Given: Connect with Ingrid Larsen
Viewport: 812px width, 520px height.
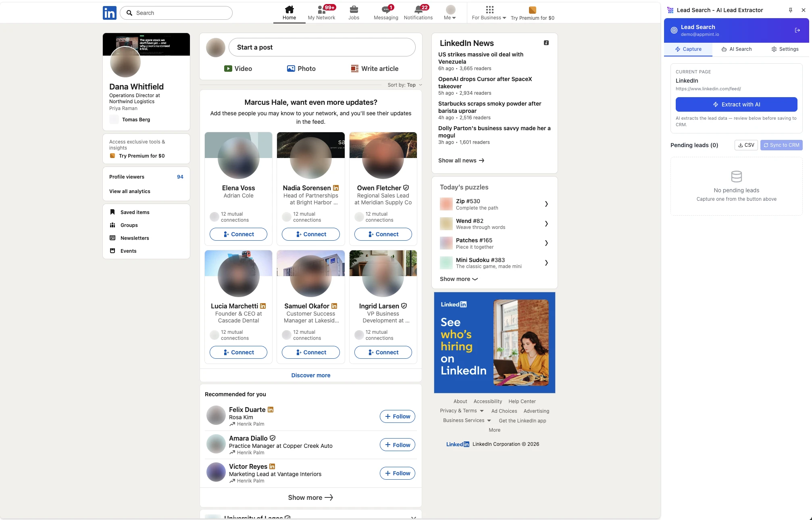Looking at the screenshot, I should 383,352.
